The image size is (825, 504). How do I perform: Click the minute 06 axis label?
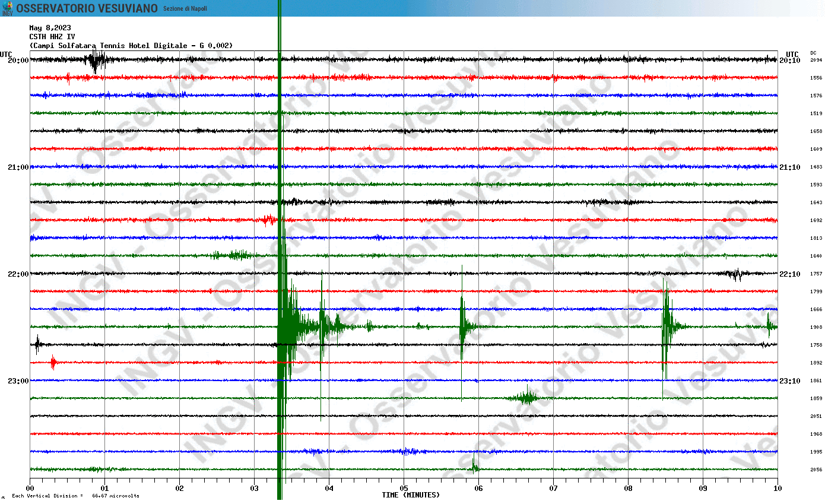pos(478,489)
